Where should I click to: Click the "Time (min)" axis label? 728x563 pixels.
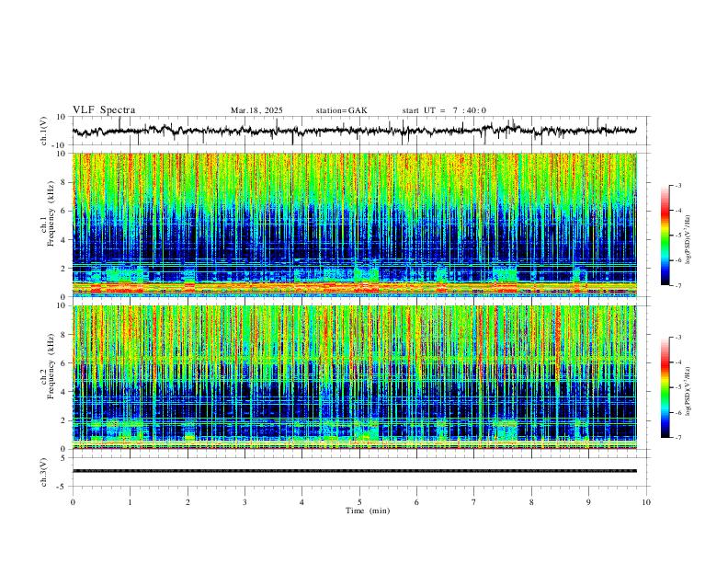(368, 511)
